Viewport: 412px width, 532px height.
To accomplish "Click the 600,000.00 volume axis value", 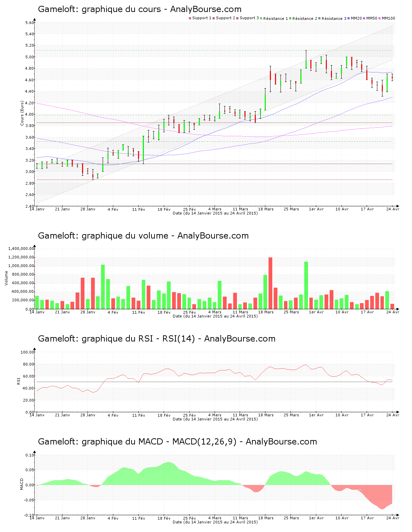I will pyautogui.click(x=23, y=283).
